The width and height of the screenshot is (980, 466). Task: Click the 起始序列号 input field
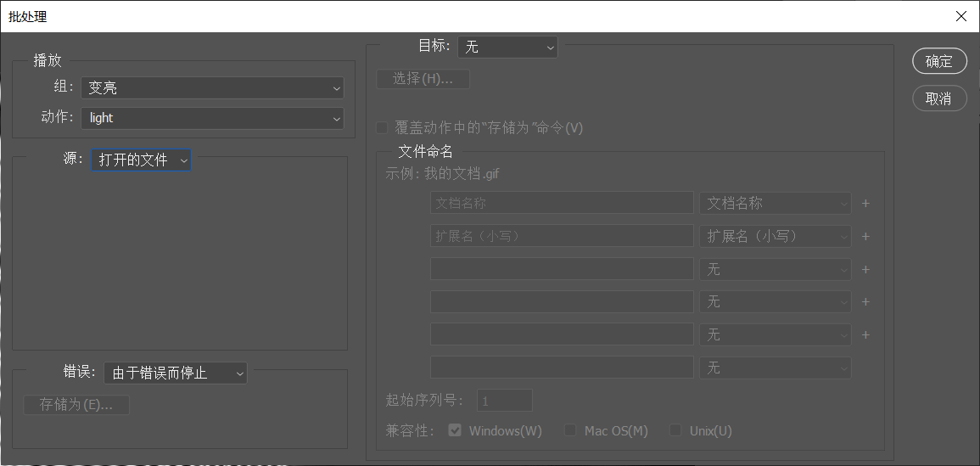click(505, 401)
